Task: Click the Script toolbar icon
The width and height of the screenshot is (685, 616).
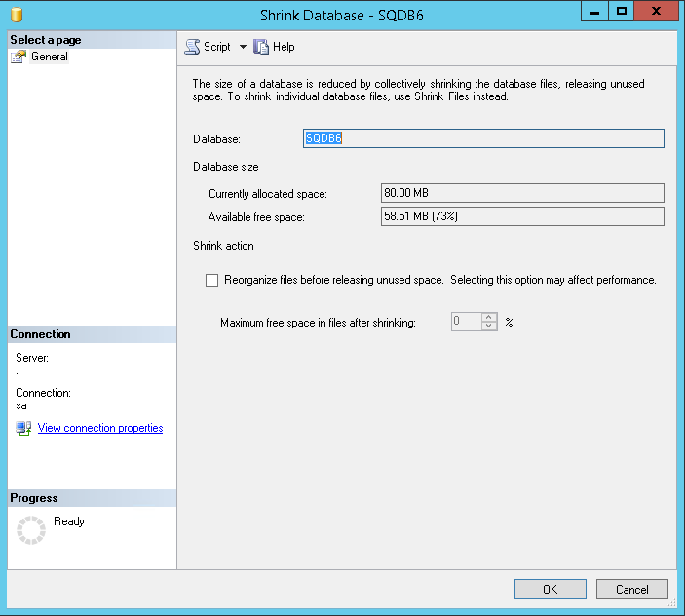Action: (192, 47)
